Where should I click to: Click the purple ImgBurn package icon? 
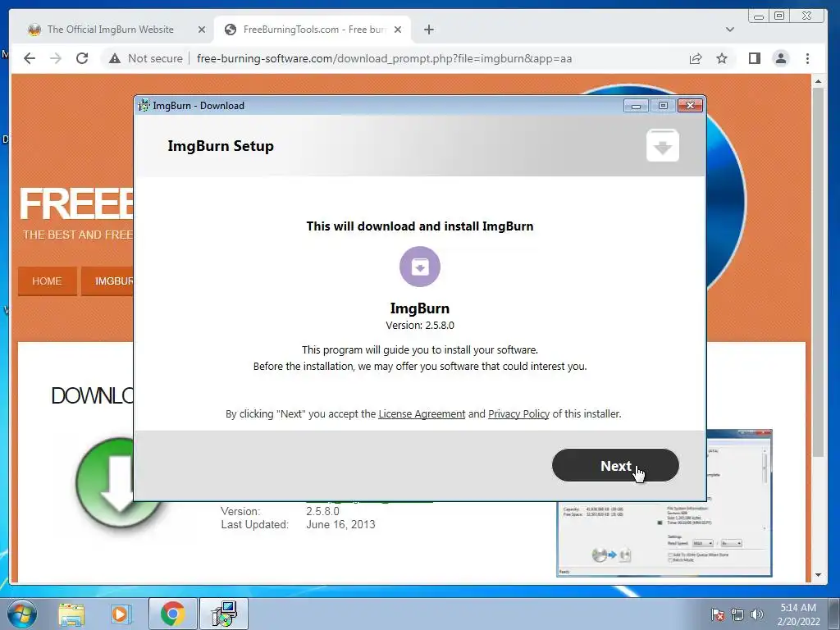point(420,267)
